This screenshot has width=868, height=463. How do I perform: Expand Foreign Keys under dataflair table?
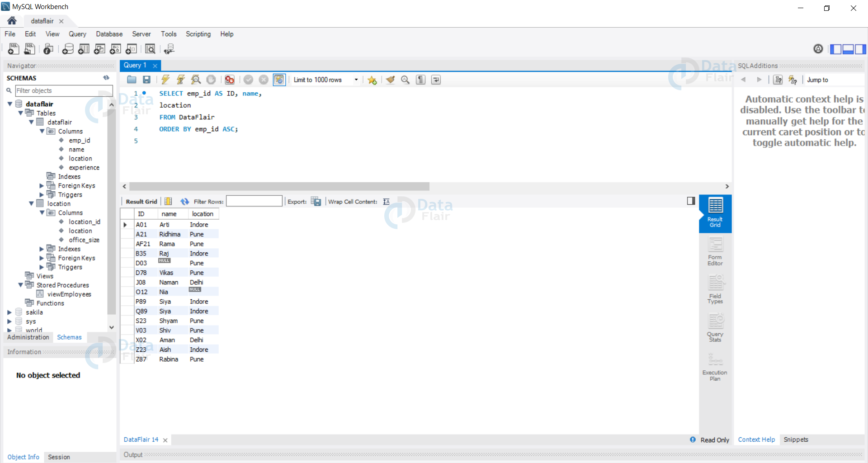pos(42,185)
